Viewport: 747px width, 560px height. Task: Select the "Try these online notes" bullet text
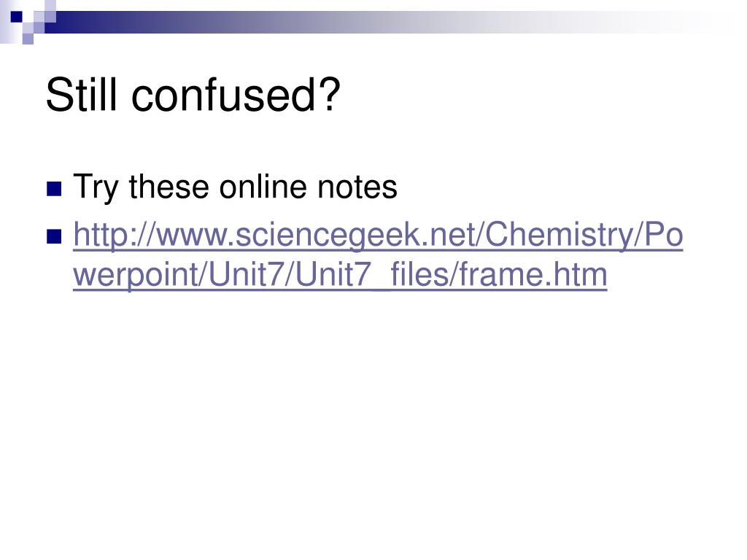pyautogui.click(x=236, y=187)
